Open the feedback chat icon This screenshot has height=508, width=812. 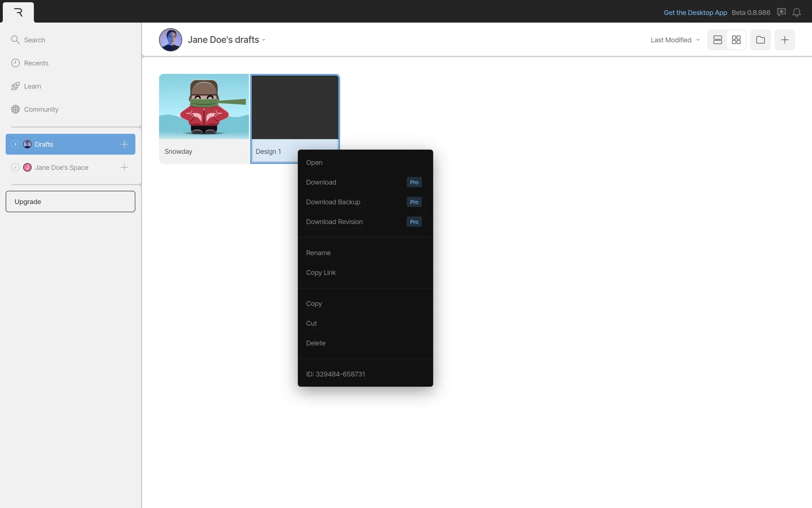[x=781, y=12]
